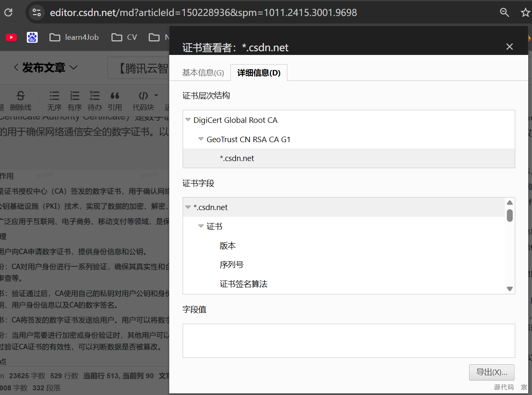Screen dimensions: 532x395
Task: Select the 证书签名算法 field
Action: [x=344, y=284]
